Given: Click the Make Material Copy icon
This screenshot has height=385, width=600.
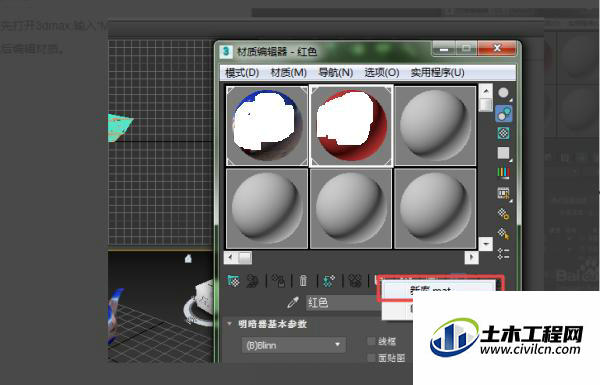Looking at the screenshot, I should pyautogui.click(x=329, y=281).
